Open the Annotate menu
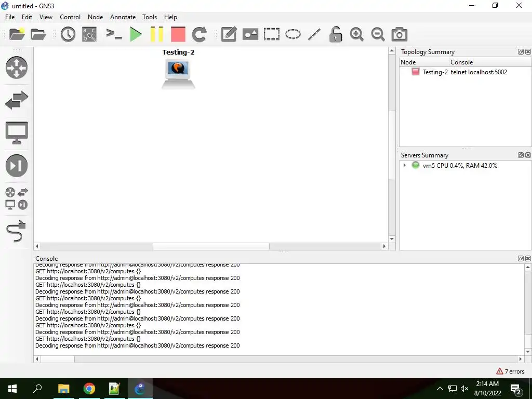 point(123,17)
